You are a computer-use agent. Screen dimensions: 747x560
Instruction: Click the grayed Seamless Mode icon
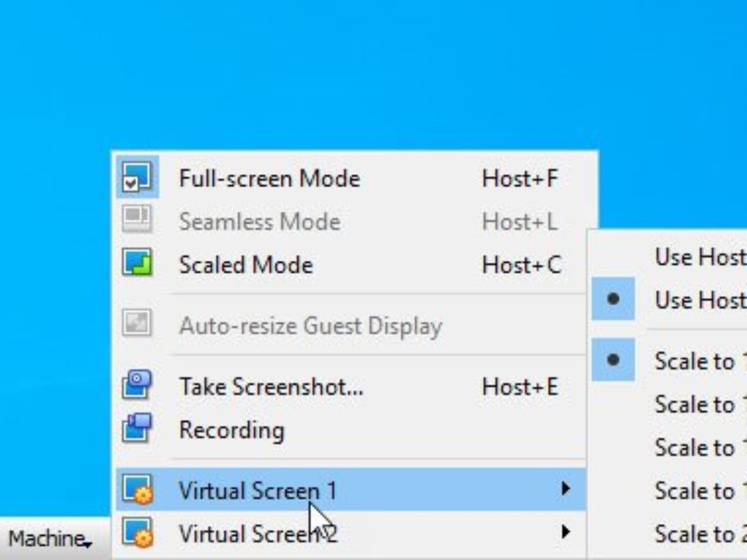[137, 220]
